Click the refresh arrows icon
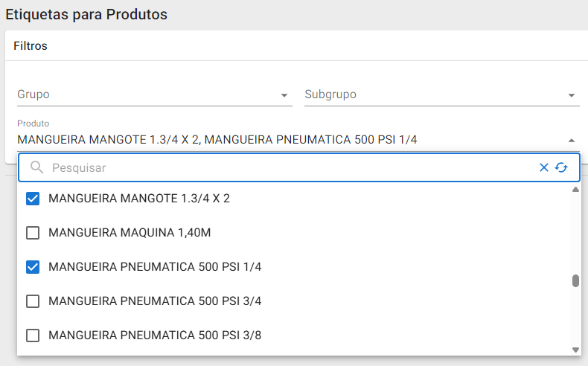The image size is (588, 366). coord(562,168)
